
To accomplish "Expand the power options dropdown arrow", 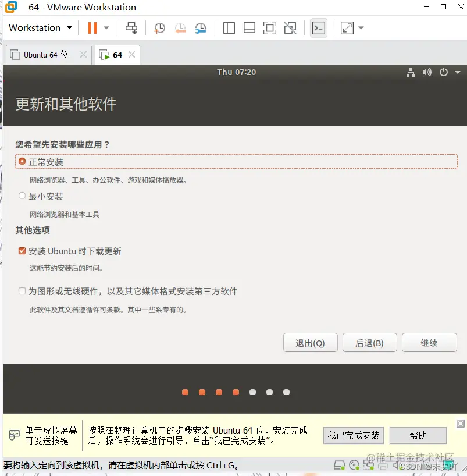I will pos(106,27).
